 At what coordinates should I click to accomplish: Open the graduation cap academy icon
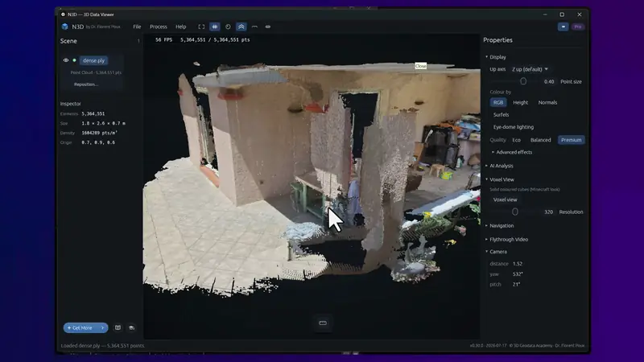pyautogui.click(x=131, y=327)
